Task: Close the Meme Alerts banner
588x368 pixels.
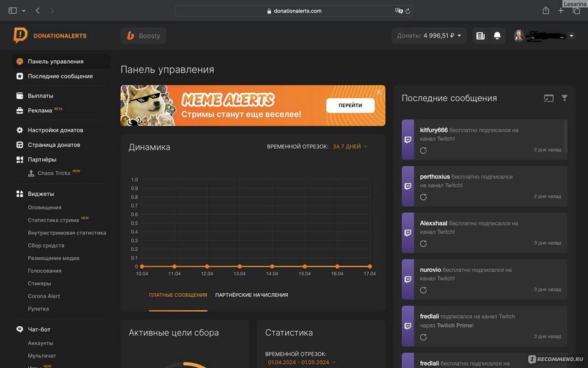Action: click(x=379, y=92)
